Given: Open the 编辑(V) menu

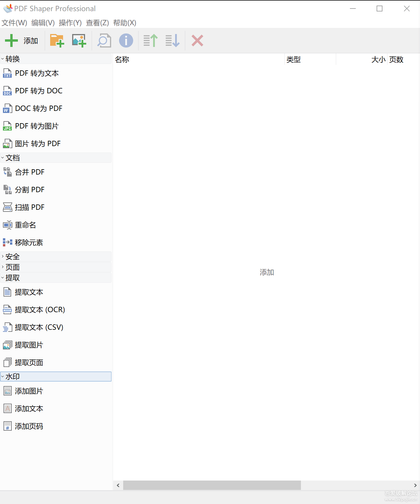Looking at the screenshot, I should click(x=43, y=23).
